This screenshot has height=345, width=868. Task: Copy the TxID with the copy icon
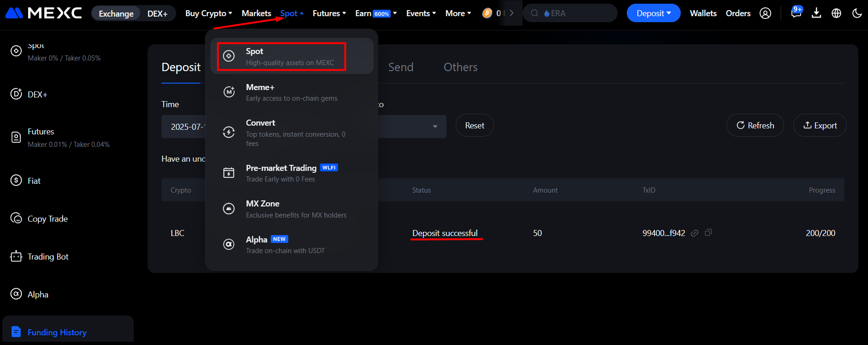[x=708, y=233]
